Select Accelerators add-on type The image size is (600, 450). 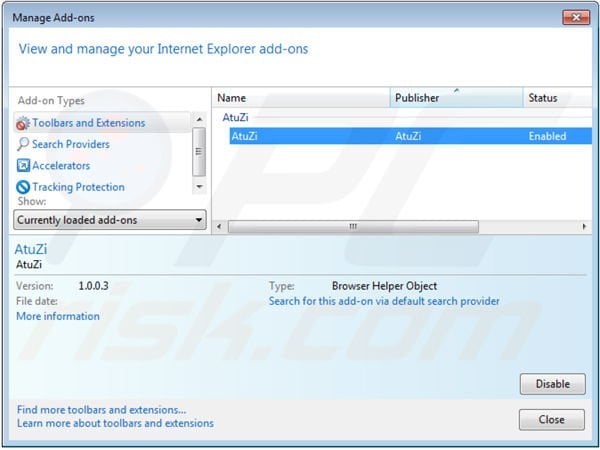click(61, 166)
